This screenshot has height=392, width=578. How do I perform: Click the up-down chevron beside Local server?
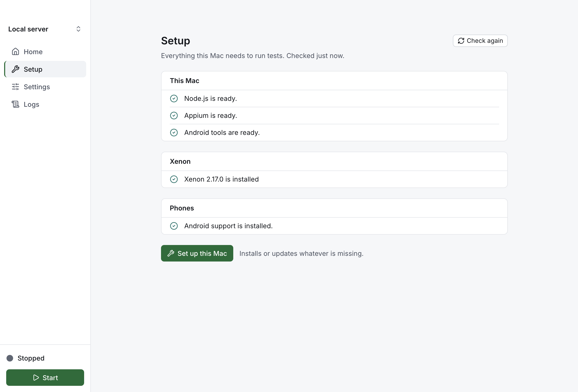(78, 29)
